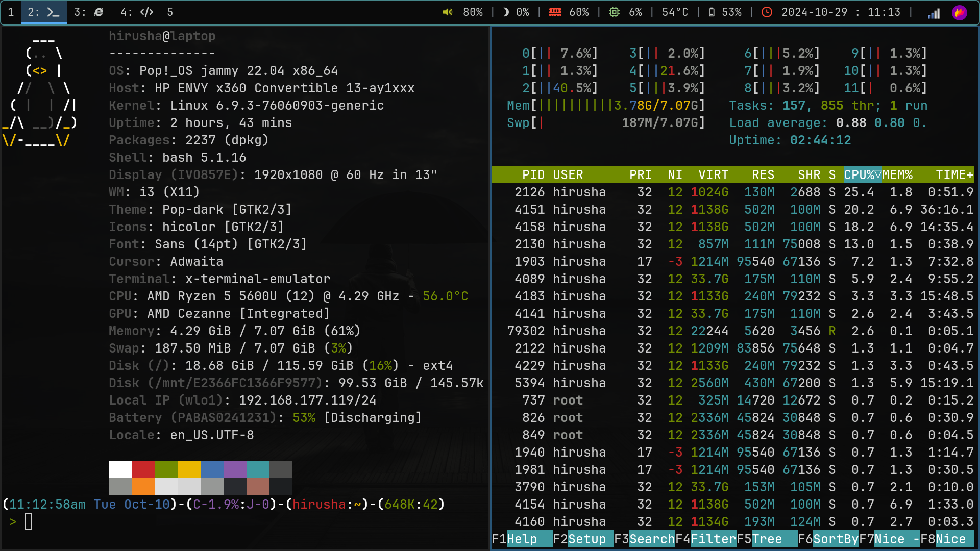Click the battery icon in status bar
980x551 pixels.
coord(712,12)
